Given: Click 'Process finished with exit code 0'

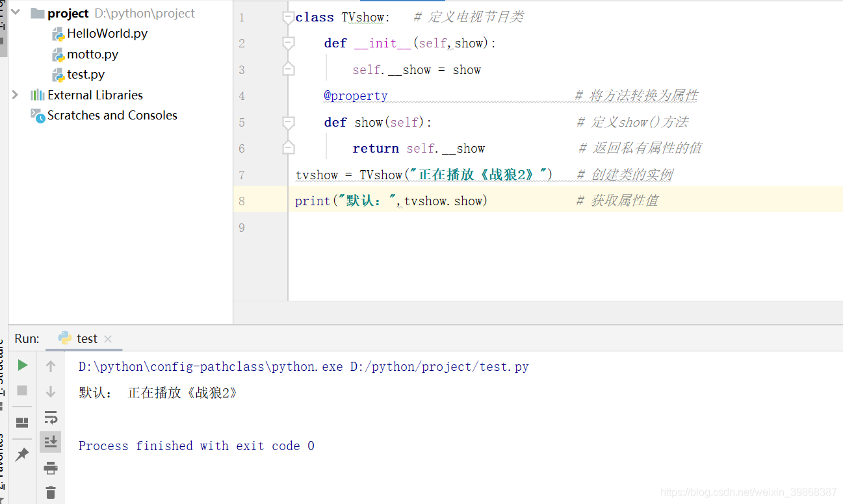Looking at the screenshot, I should tap(196, 446).
